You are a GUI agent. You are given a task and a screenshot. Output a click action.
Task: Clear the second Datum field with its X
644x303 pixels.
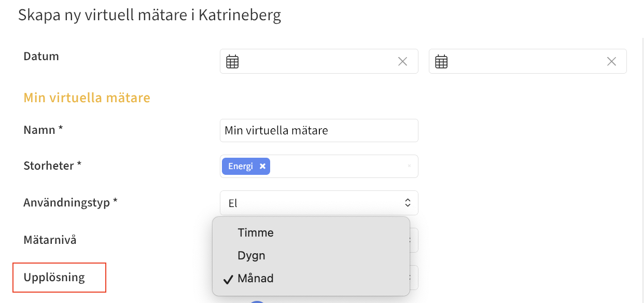coord(611,62)
